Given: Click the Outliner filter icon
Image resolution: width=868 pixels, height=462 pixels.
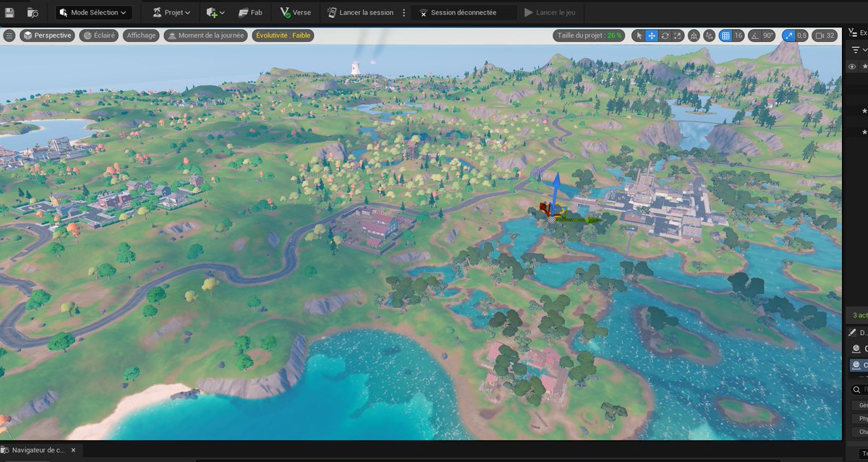Looking at the screenshot, I should pos(856,50).
